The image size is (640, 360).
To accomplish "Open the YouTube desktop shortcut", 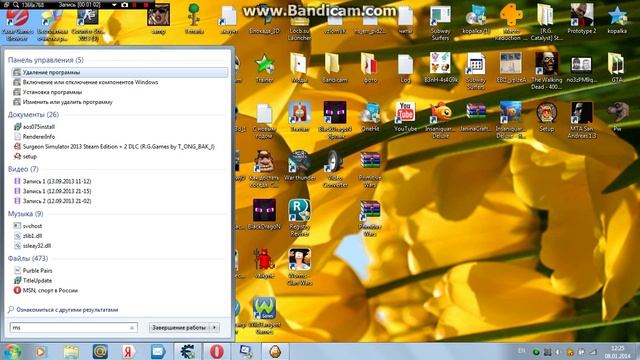I will point(405,116).
